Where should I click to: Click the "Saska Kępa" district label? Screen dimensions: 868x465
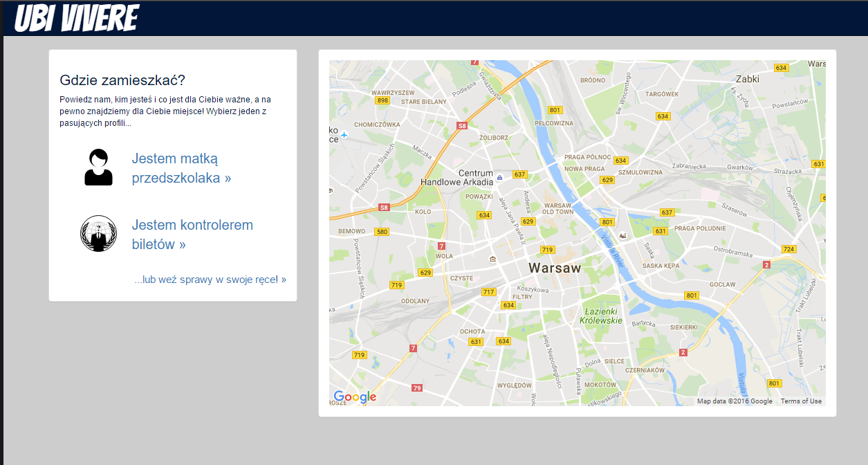[662, 266]
